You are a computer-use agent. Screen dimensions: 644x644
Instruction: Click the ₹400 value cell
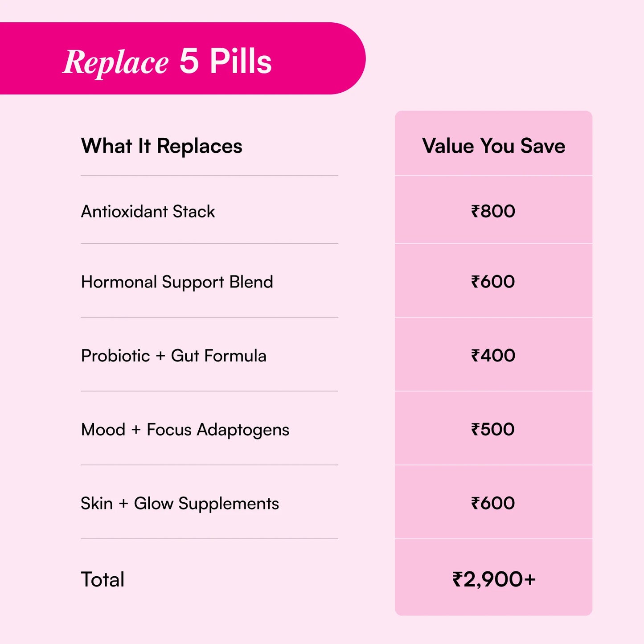pyautogui.click(x=493, y=356)
